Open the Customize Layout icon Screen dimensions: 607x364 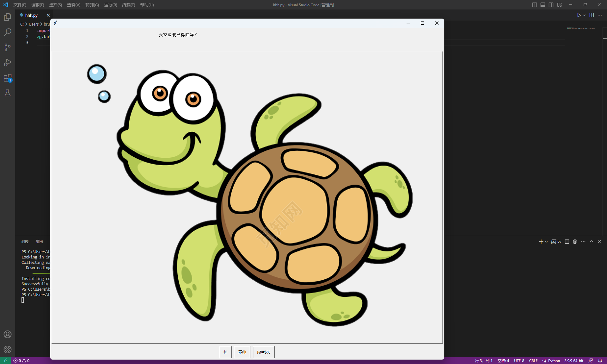tap(560, 5)
